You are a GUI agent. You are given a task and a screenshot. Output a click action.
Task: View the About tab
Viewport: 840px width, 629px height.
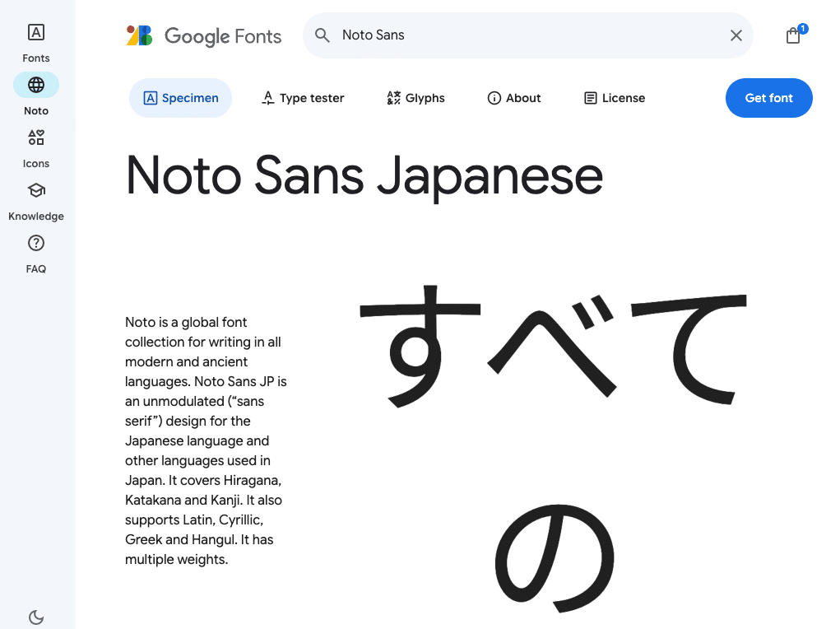(513, 98)
